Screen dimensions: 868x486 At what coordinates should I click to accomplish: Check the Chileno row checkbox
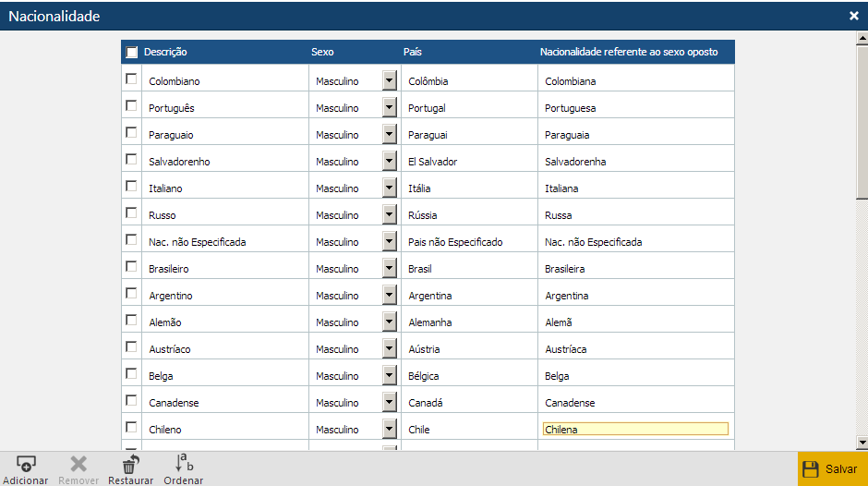131,427
